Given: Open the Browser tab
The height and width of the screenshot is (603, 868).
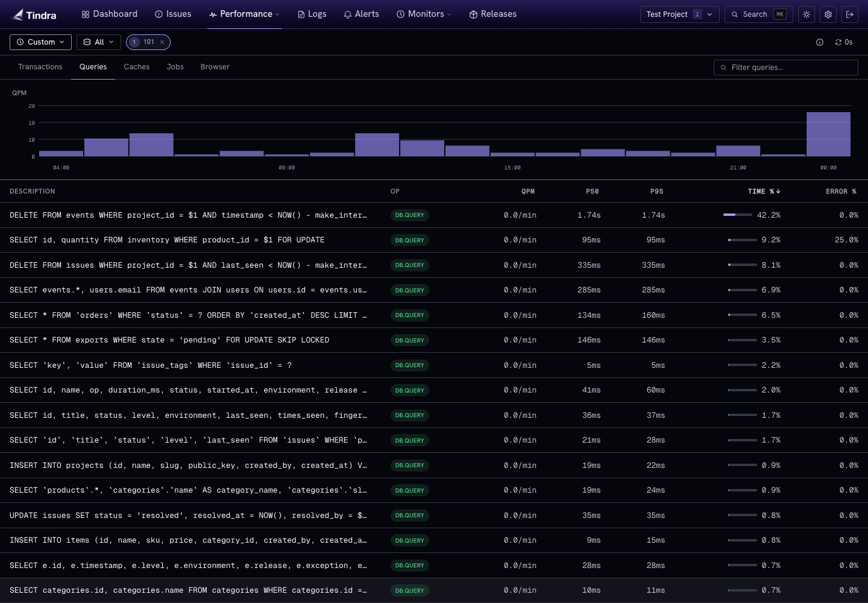Looking at the screenshot, I should (x=215, y=67).
